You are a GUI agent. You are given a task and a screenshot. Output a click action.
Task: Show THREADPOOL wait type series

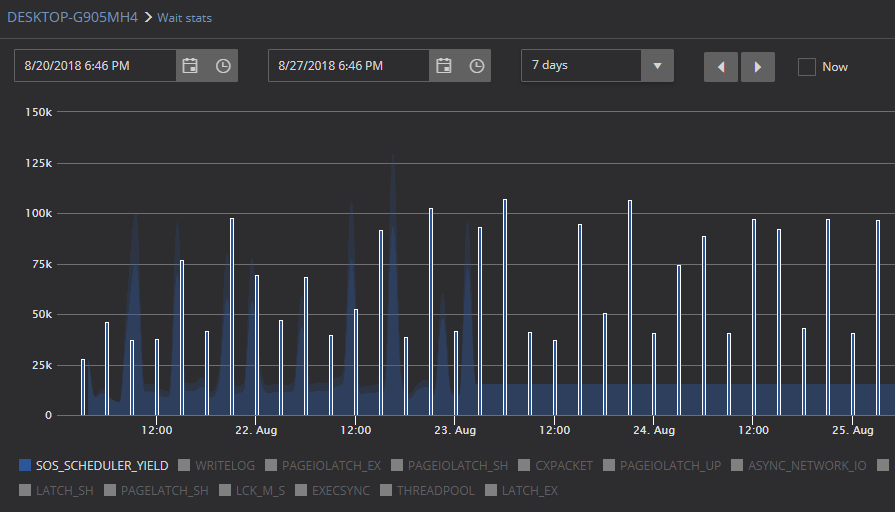point(428,490)
